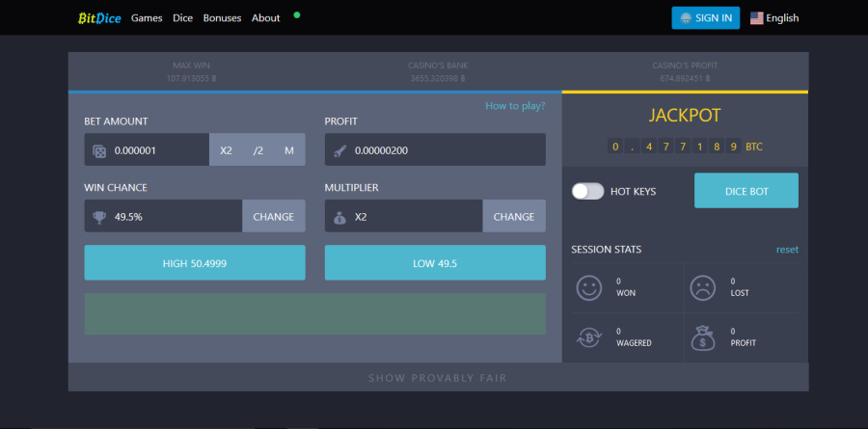
Task: Click the rocket icon in Profit field
Action: (x=339, y=150)
